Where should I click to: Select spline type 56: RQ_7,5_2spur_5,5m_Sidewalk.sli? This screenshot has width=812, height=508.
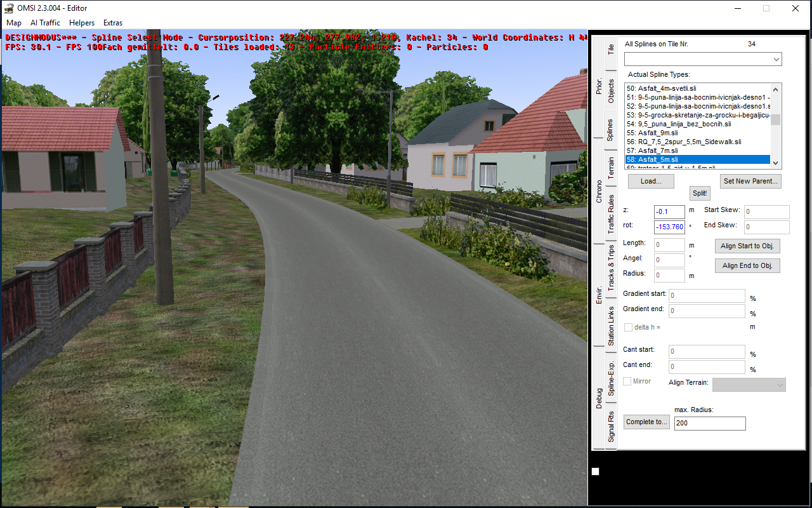(698, 142)
